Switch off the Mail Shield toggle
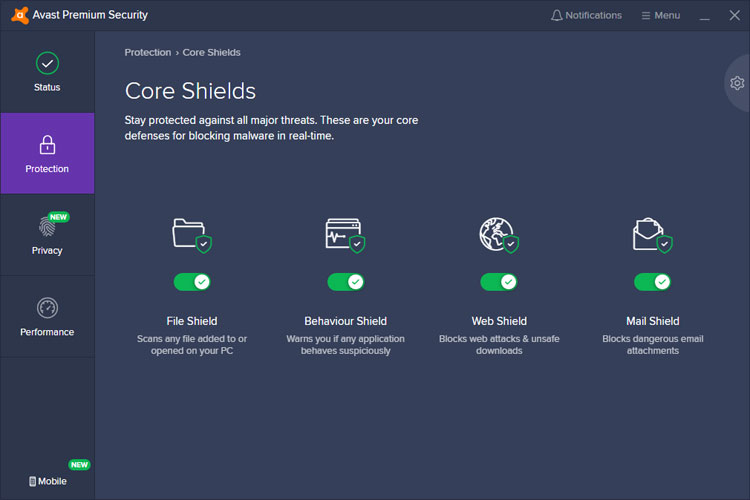The width and height of the screenshot is (750, 500). click(652, 282)
